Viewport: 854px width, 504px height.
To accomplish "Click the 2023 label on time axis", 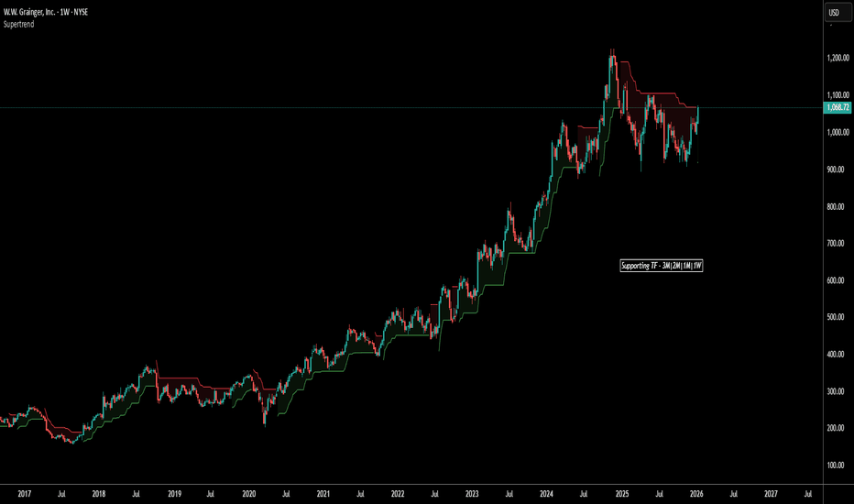I will click(x=472, y=492).
